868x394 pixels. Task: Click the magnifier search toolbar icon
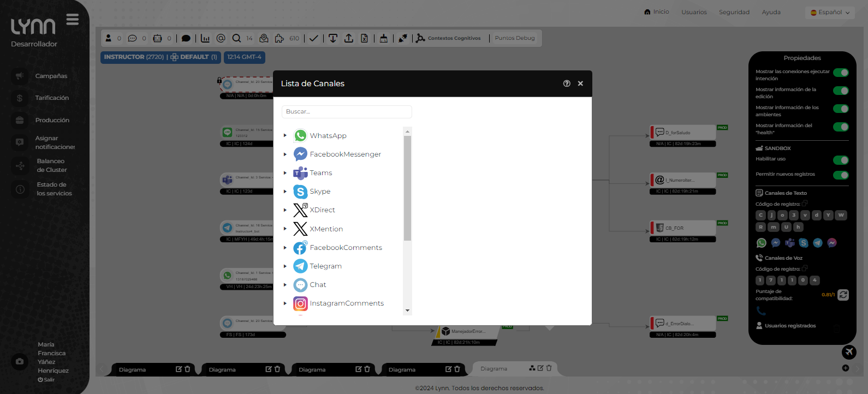point(236,38)
